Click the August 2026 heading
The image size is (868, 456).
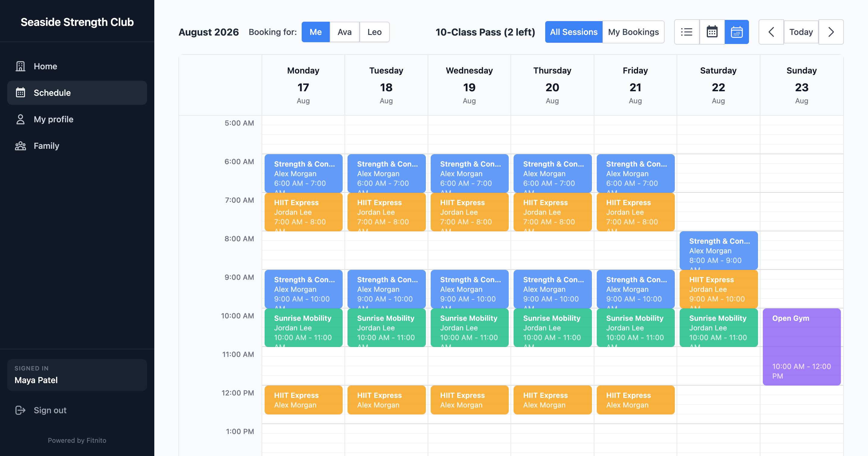point(209,32)
